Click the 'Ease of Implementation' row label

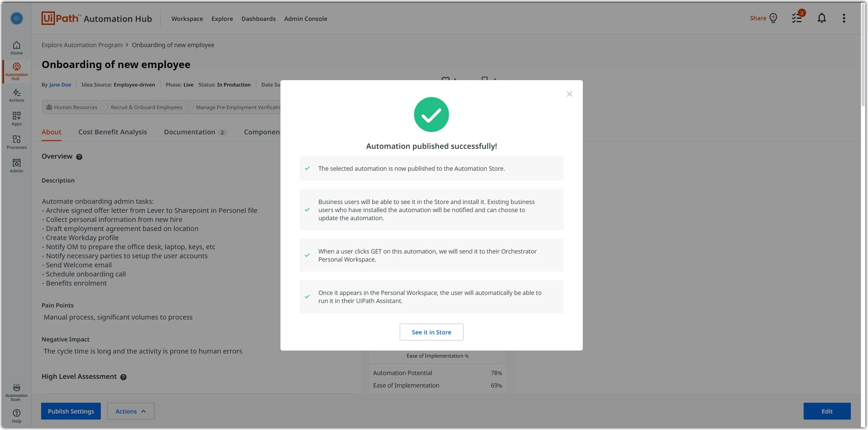[x=406, y=385]
